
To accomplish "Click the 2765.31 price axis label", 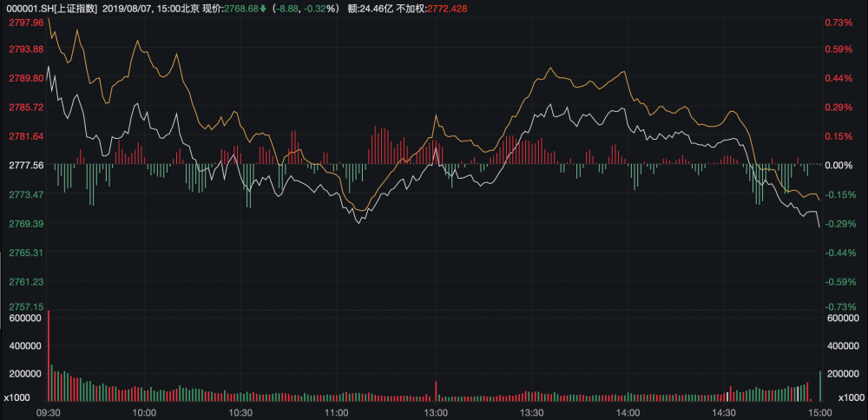I will pyautogui.click(x=27, y=253).
